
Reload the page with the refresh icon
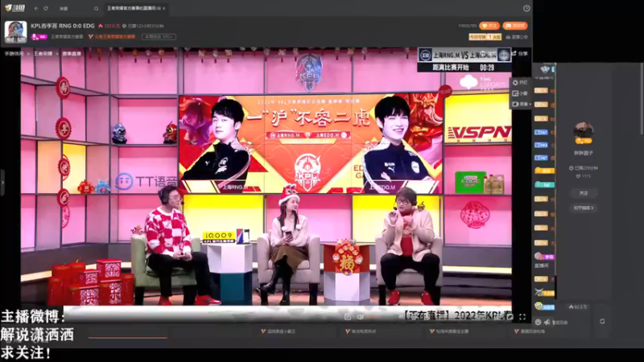(46, 8)
